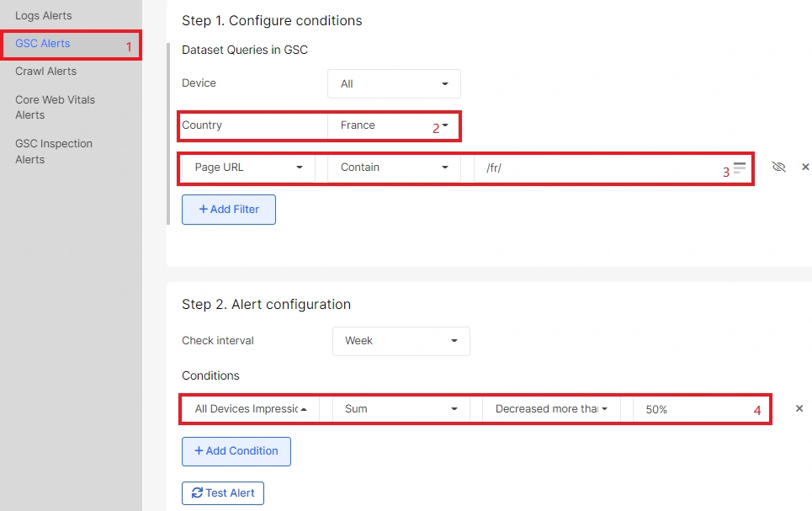The image size is (812, 511).
Task: Open the Check interval dropdown set to Week
Action: (x=401, y=341)
